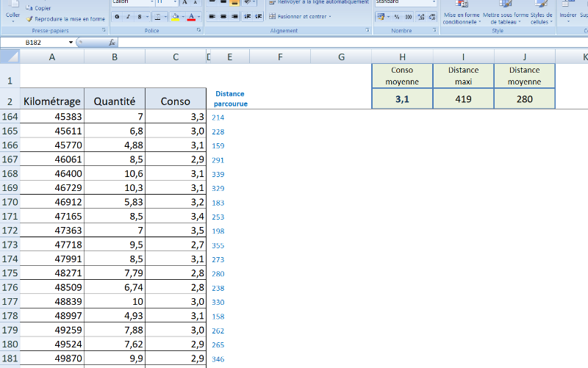The width and height of the screenshot is (588, 368).
Task: Select cell containing Conso moyenne value 3,1
Action: (402, 99)
